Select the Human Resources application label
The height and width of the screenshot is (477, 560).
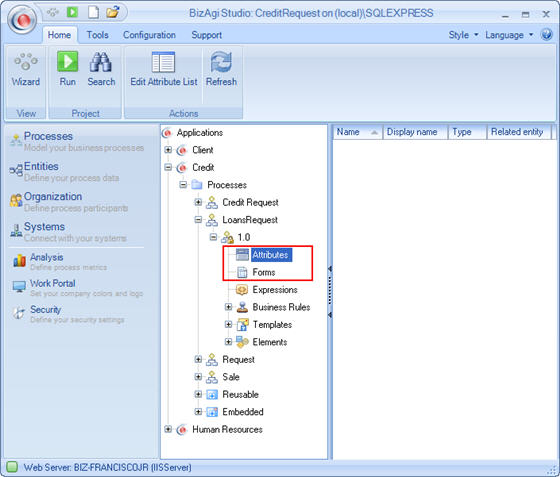pos(227,430)
